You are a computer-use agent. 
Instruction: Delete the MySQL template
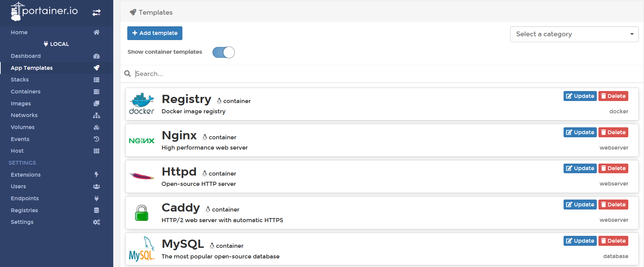(x=613, y=241)
